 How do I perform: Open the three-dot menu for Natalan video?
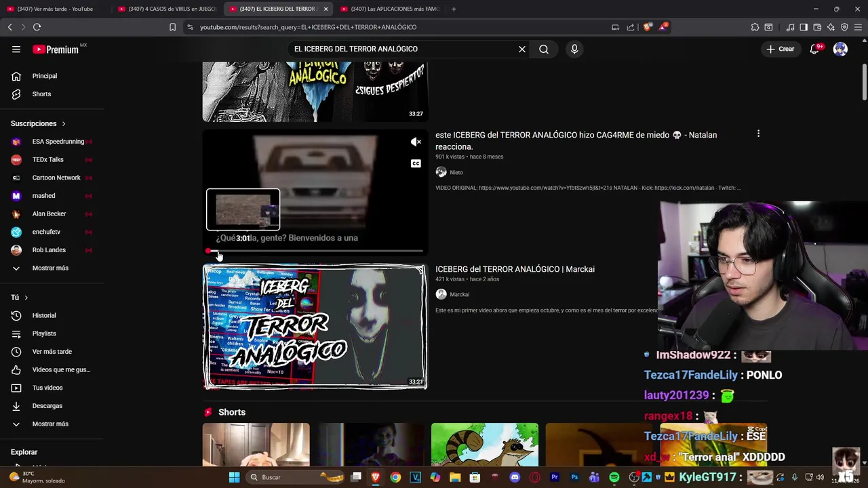click(758, 134)
